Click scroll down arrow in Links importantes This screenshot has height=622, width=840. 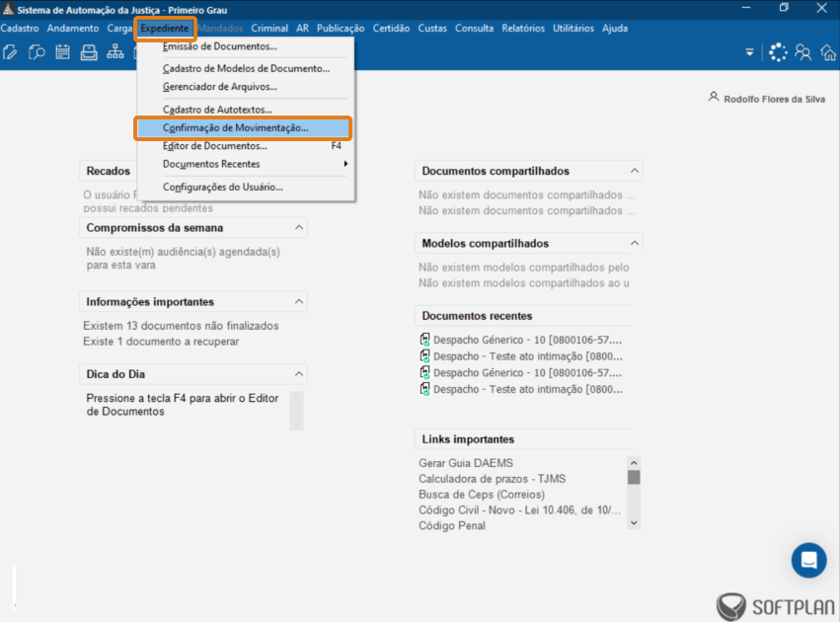coord(634,523)
